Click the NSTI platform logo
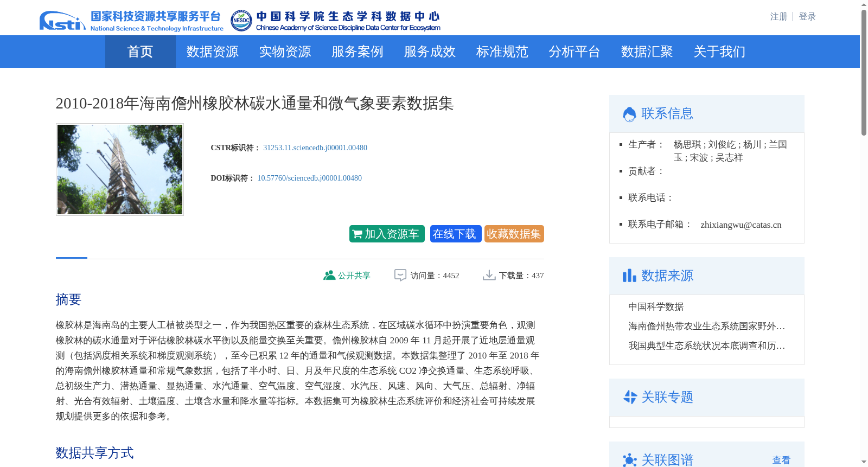Image resolution: width=868 pixels, height=467 pixels. coord(131,21)
